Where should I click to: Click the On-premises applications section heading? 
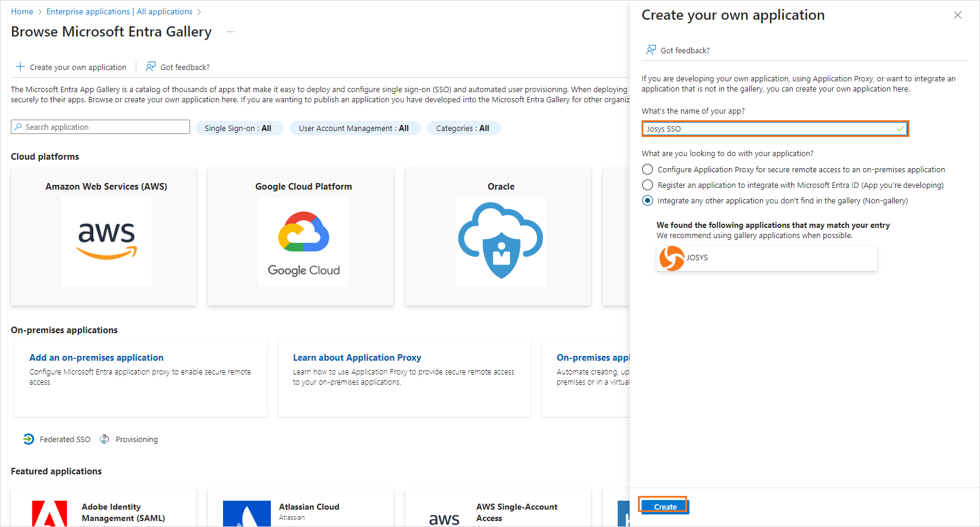coord(64,330)
